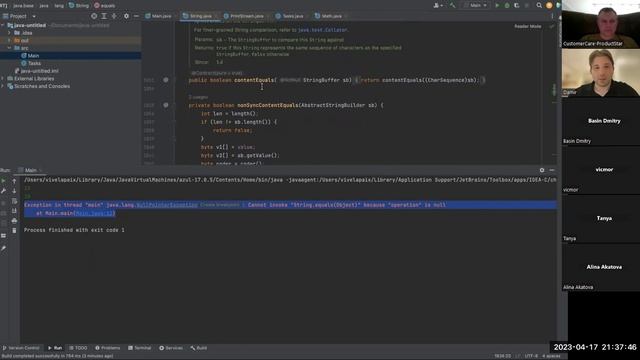Viewport: 640px width, 360px height.
Task: Open the Terminal tool window
Action: point(140,348)
